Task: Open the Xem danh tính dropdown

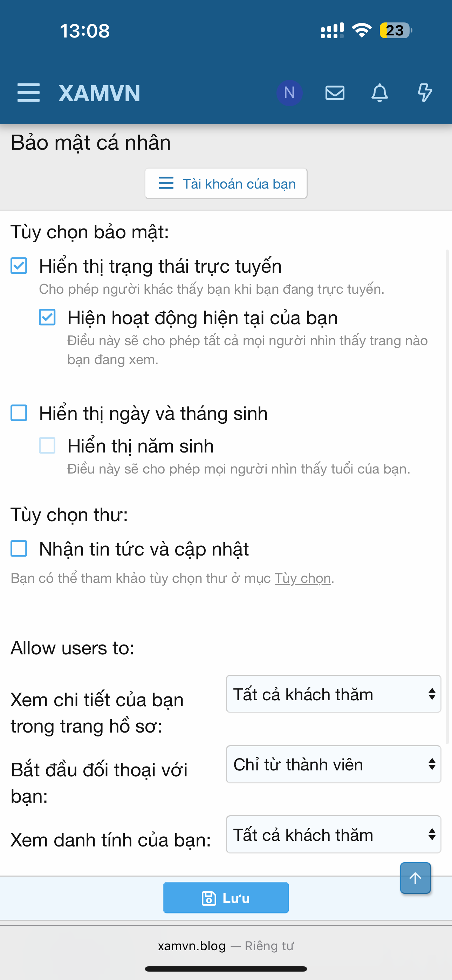Action: (x=333, y=835)
